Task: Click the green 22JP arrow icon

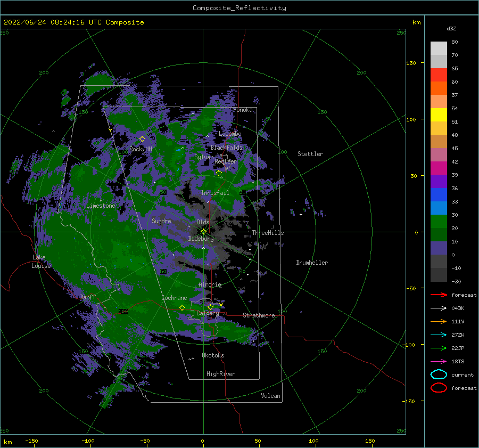Action: (x=439, y=348)
